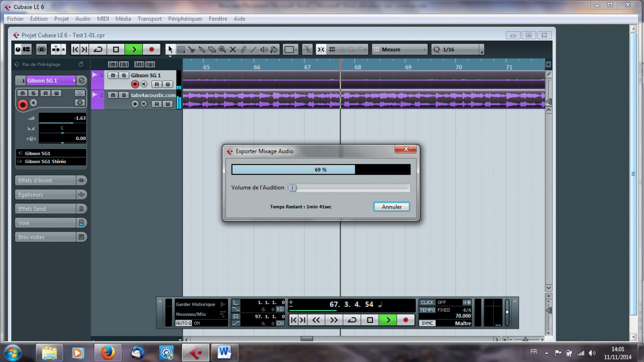
Task: Click Inspector freeze audio channel snowflake icon
Action: (x=80, y=102)
